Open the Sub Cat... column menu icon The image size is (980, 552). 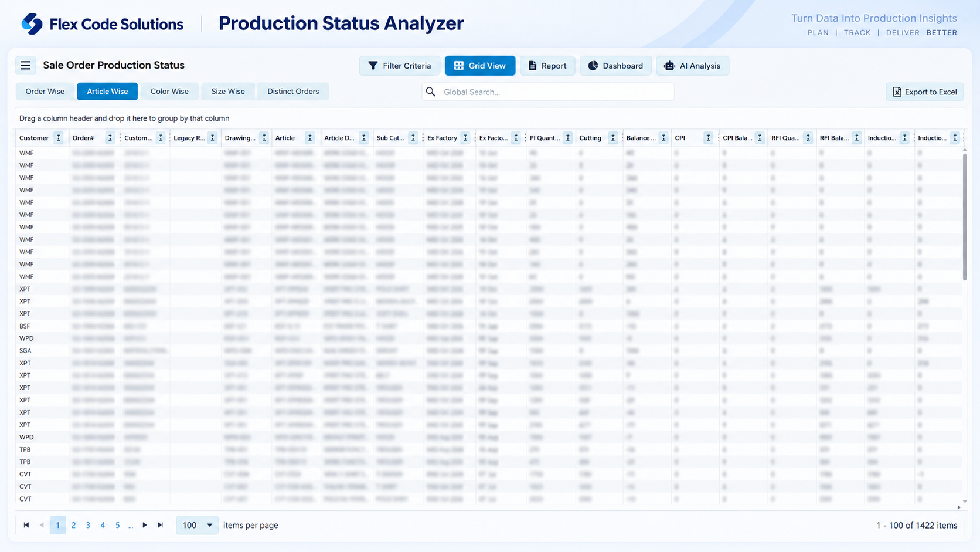tap(413, 138)
